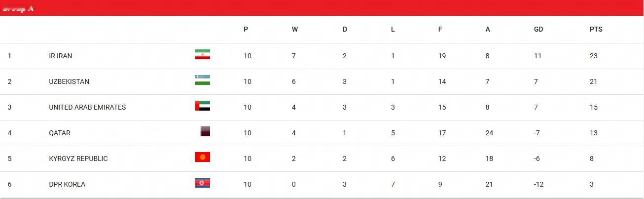
Task: Click the Kyrgyz Republic flag icon
Action: click(203, 157)
